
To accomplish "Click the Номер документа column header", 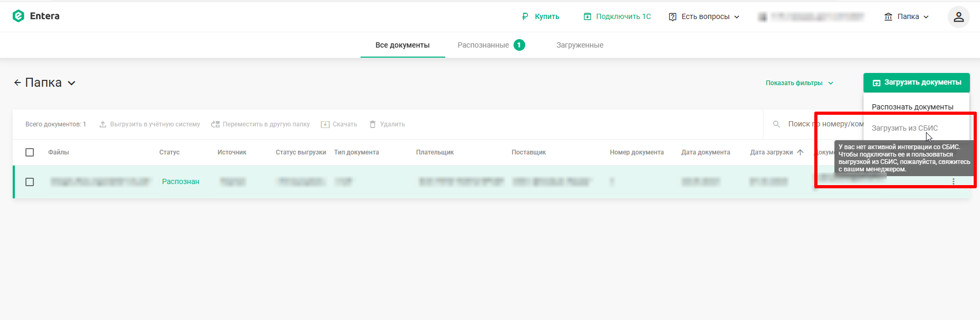I will pos(636,152).
